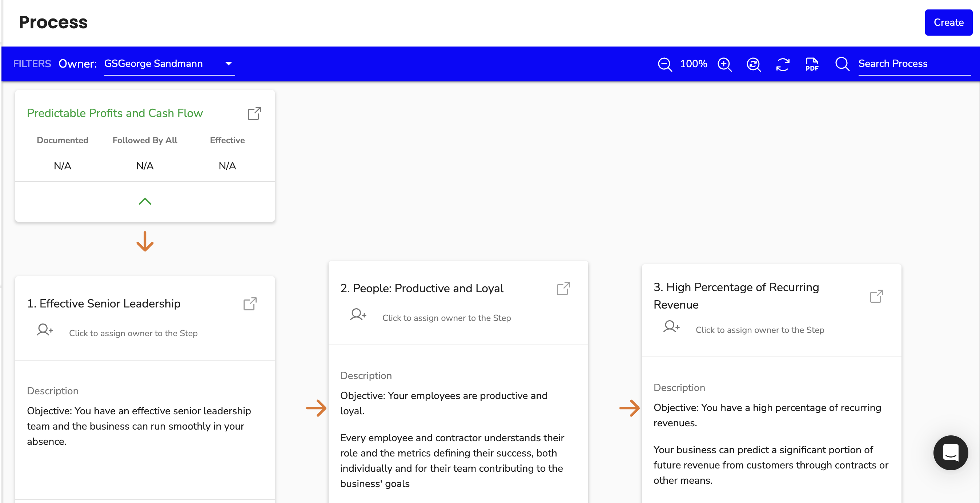Click the Description label in Effective Senior Leadership card
Screen dimensions: 980x503
click(52, 391)
